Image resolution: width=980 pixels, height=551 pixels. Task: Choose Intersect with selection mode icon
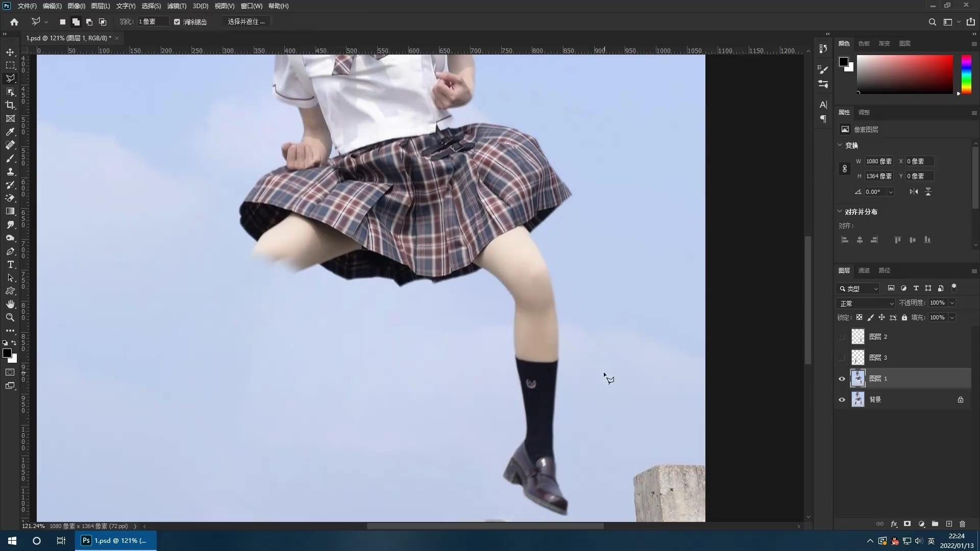[x=102, y=22]
